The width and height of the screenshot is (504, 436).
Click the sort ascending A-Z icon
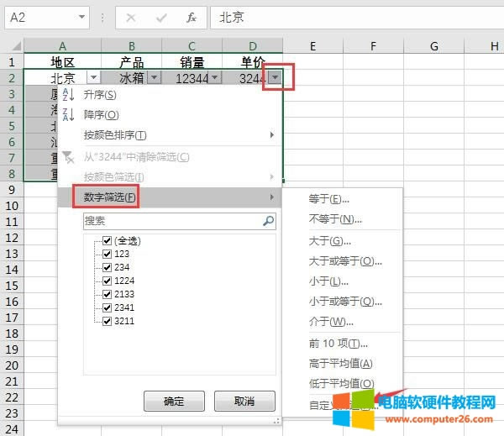[69, 96]
